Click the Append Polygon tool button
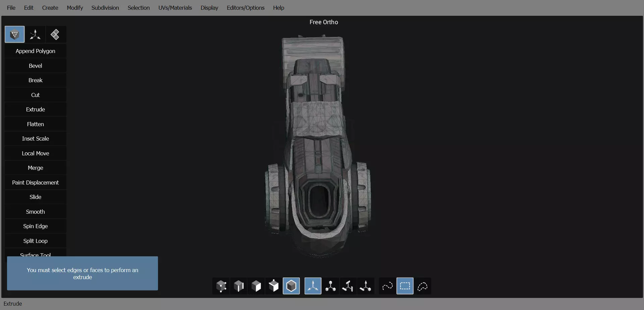 coord(36,51)
